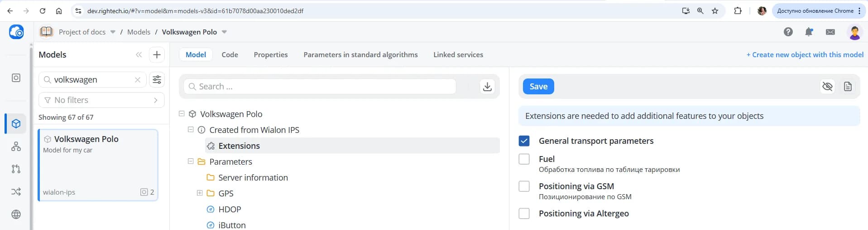Add a new model with plus button

[x=157, y=54]
